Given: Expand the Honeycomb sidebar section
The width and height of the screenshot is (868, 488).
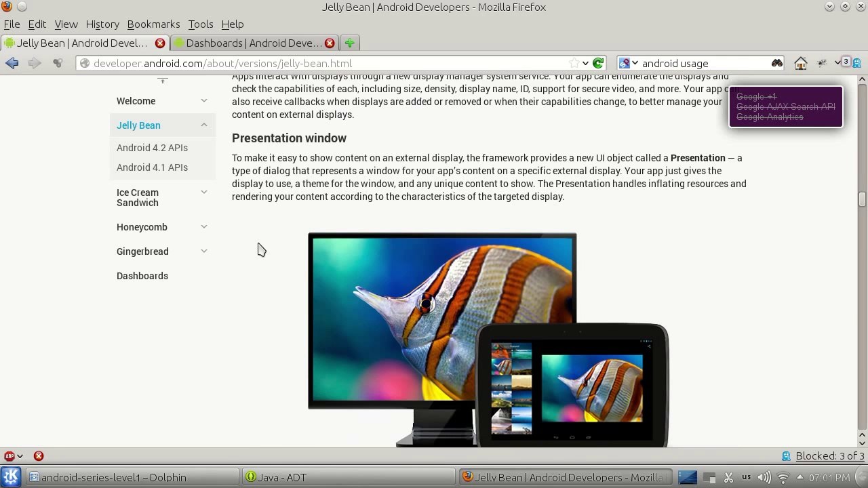Looking at the screenshot, I should (x=204, y=227).
